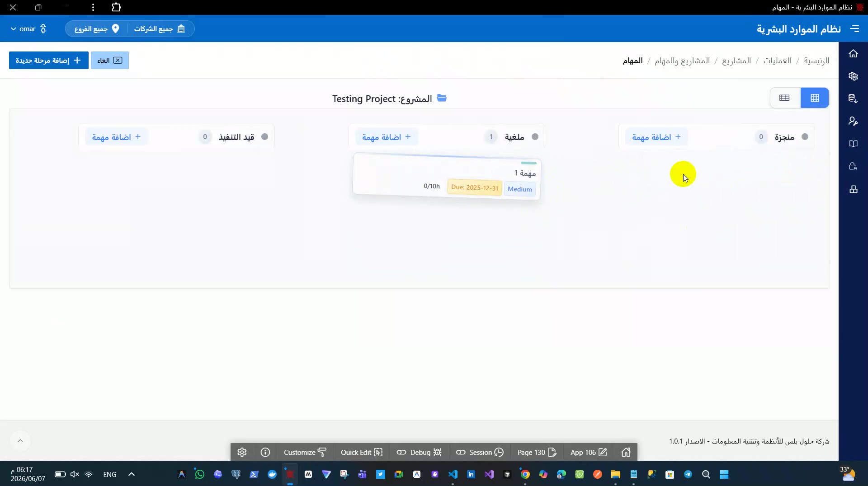Screen dimensions: 868x486
Task: Click the scroll-to-top chevron button
Action: [x=20, y=441]
